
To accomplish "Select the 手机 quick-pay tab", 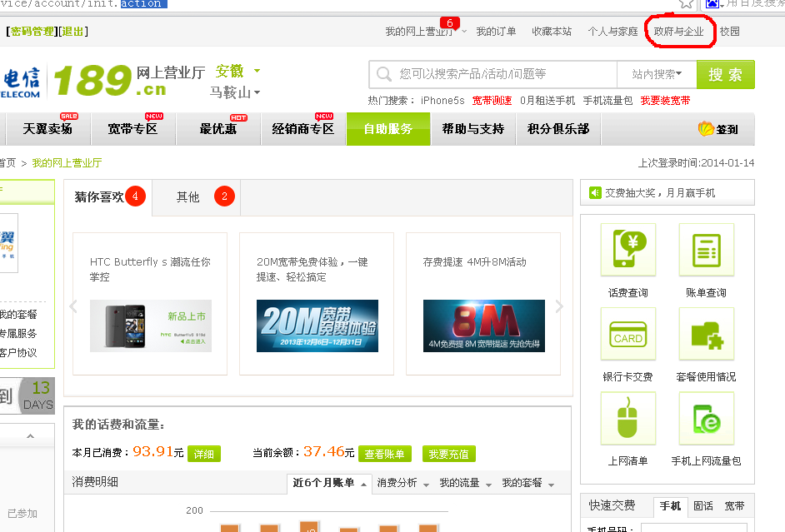I will 670,506.
